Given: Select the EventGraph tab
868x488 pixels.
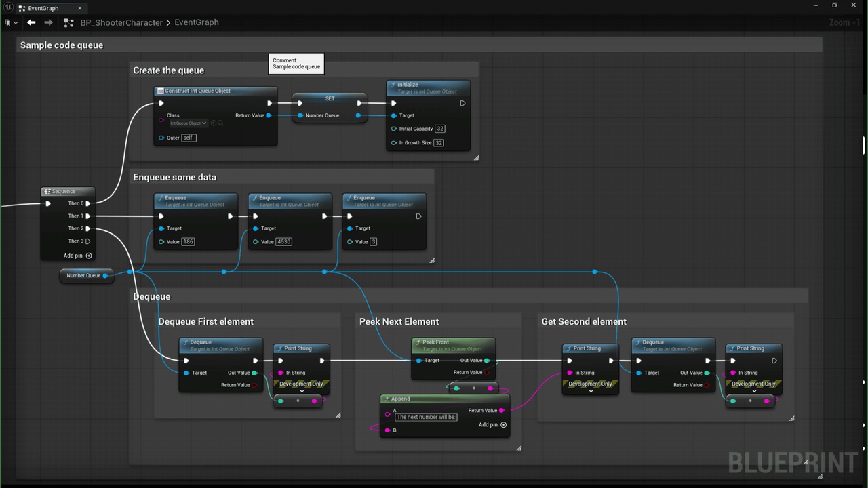Looking at the screenshot, I should [44, 8].
